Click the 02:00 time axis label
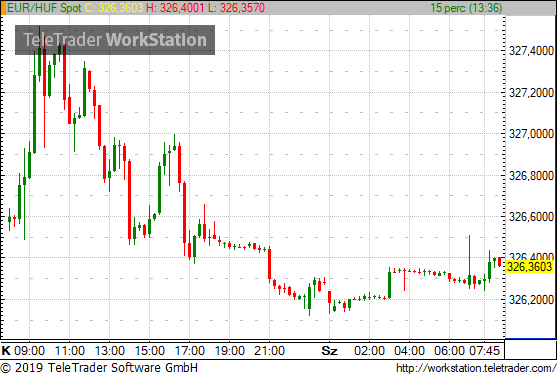This screenshot has width=557, height=377. point(369,351)
